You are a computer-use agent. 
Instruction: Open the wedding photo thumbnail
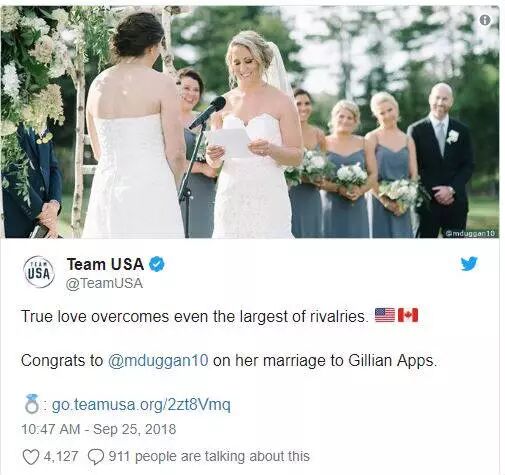click(250, 122)
